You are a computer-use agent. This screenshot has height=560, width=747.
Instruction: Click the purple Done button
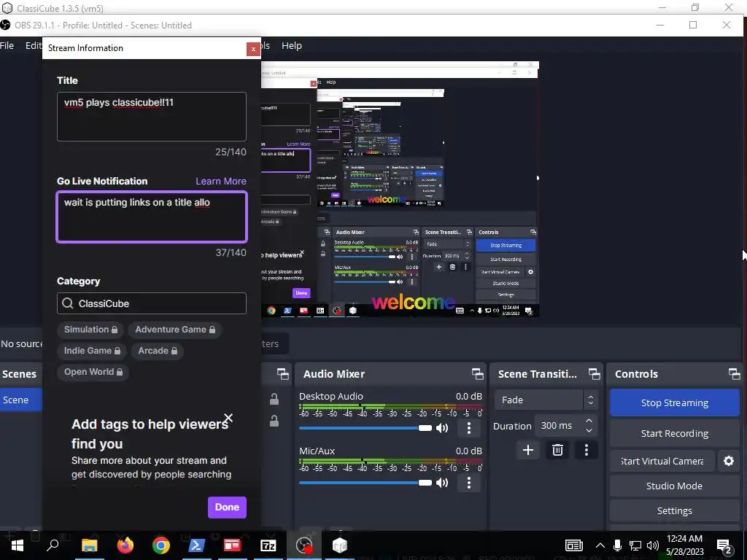coord(227,507)
